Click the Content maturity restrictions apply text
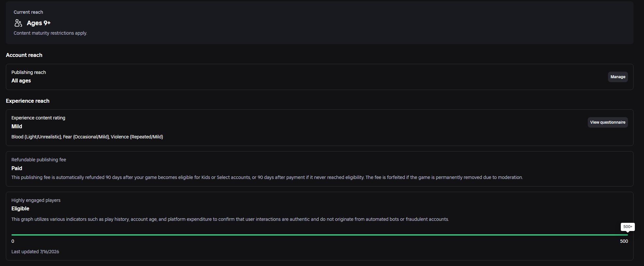Image resolution: width=644 pixels, height=266 pixels. coord(50,33)
